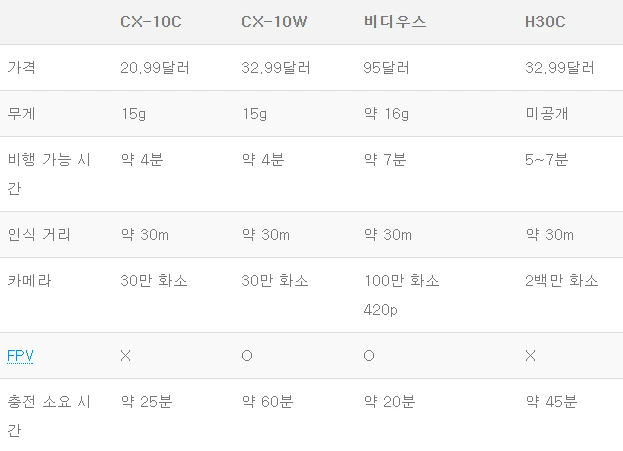Screen dimensions: 623x451
Task: Select the 미공개 weight cell
Action: [547, 114]
